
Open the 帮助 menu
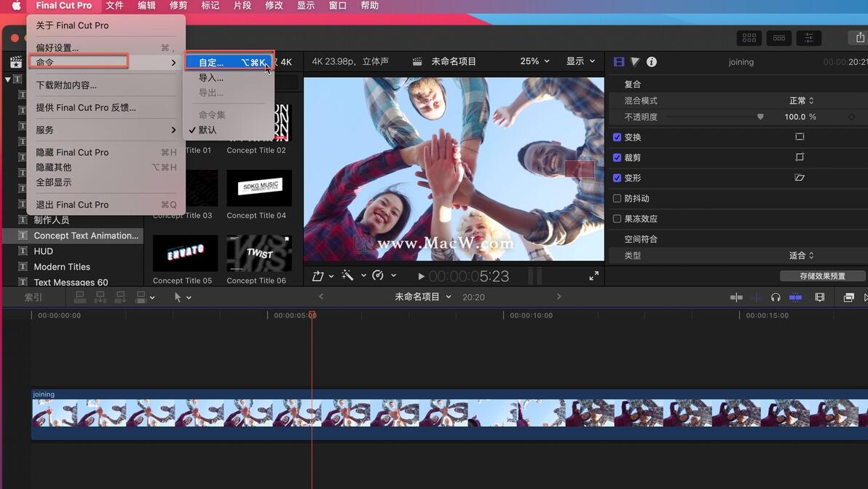(x=370, y=6)
